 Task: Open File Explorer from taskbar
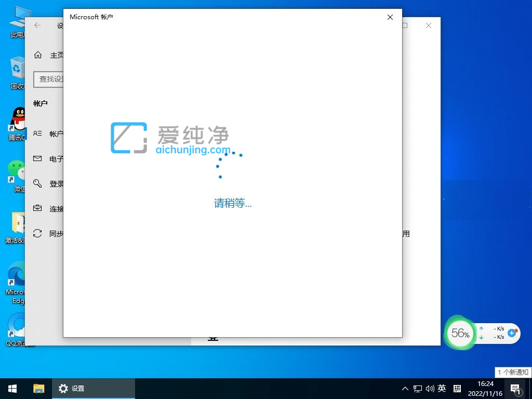38,389
